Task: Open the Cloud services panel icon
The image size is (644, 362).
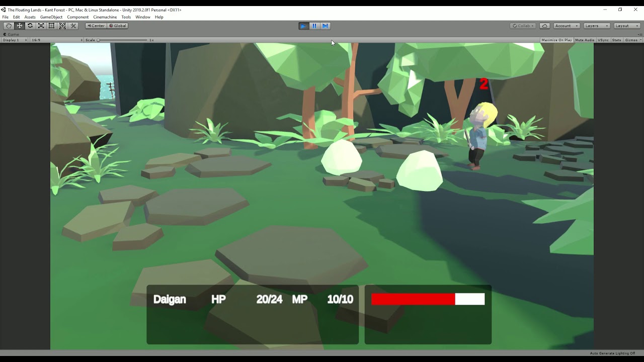Action: click(544, 26)
